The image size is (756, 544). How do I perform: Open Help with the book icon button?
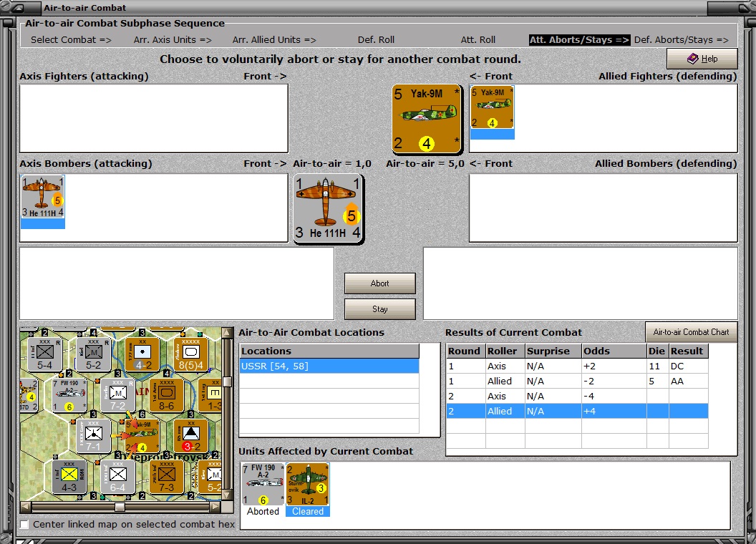click(702, 59)
